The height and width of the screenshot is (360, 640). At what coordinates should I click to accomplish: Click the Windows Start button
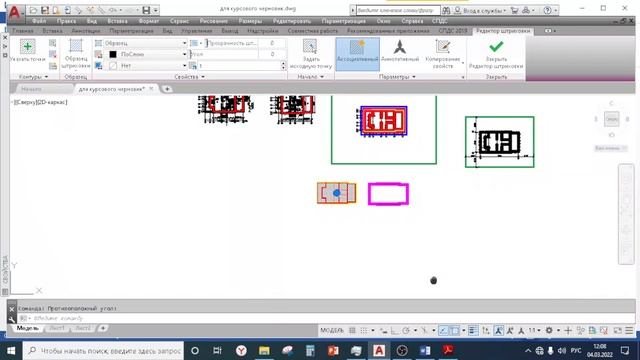11,351
